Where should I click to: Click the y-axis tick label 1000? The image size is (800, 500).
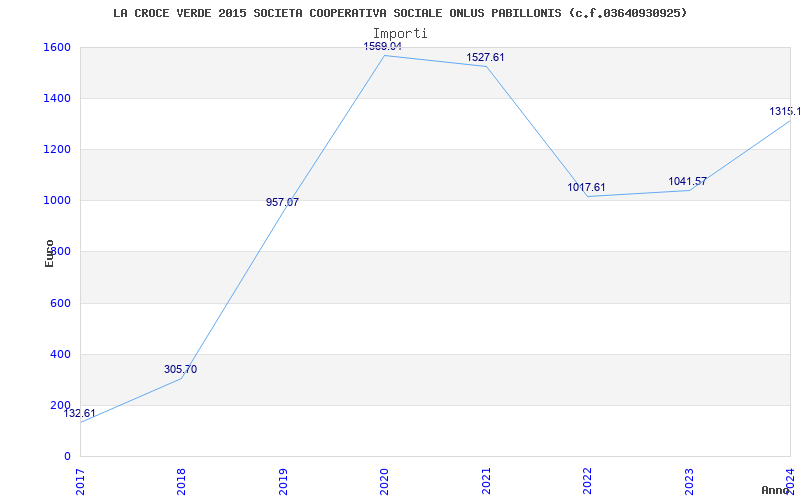click(58, 201)
